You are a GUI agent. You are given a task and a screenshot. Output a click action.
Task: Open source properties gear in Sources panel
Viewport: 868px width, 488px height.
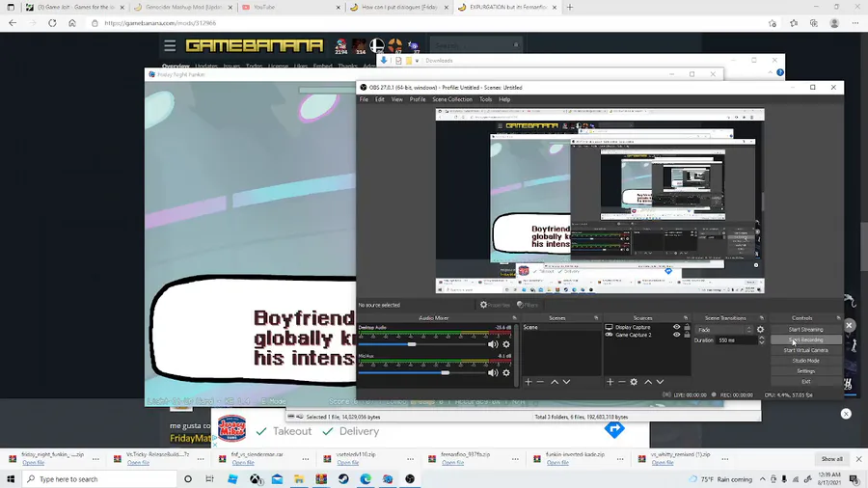(x=634, y=382)
